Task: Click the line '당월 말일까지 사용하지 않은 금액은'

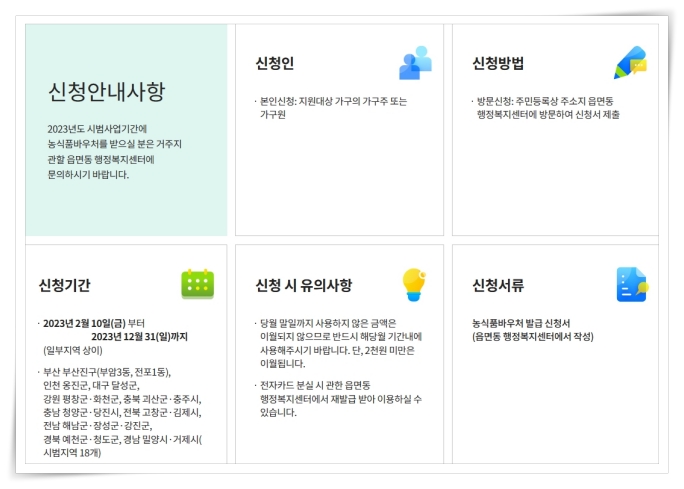Action: point(328,323)
